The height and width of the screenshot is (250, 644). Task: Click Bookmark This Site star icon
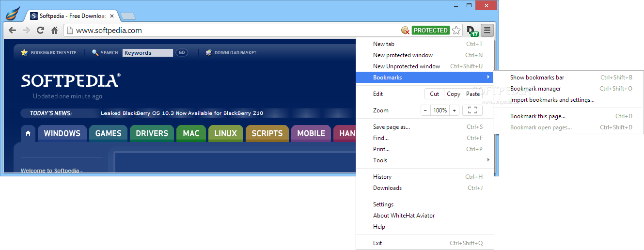24,52
